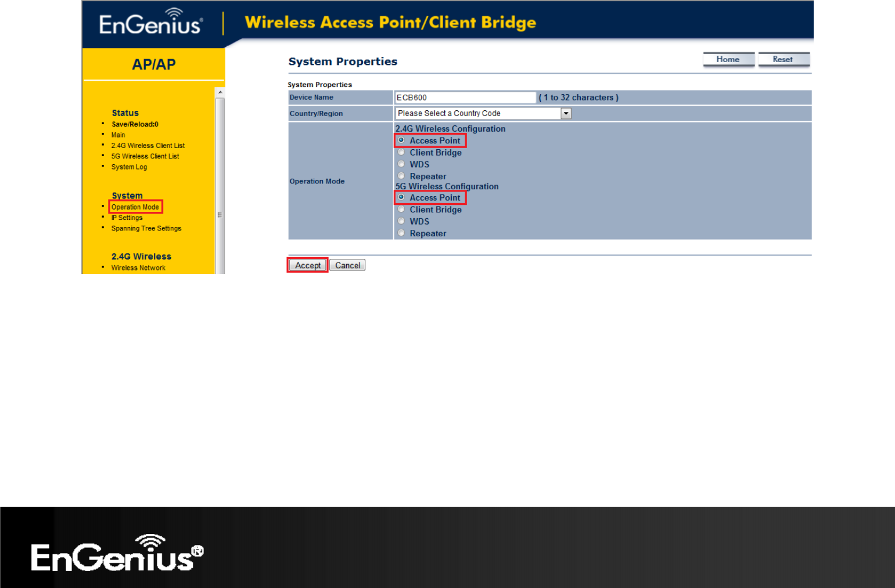Click the AP/AP mode title

pyautogui.click(x=154, y=64)
